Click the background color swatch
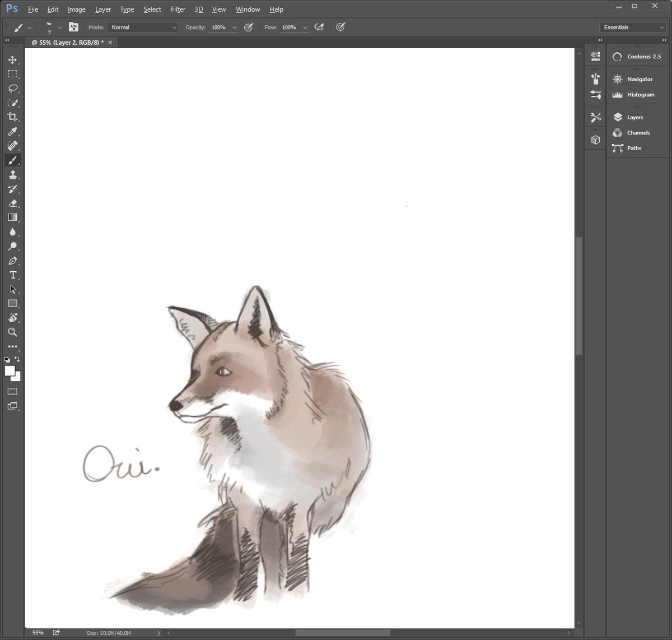The height and width of the screenshot is (640, 672). pyautogui.click(x=17, y=378)
